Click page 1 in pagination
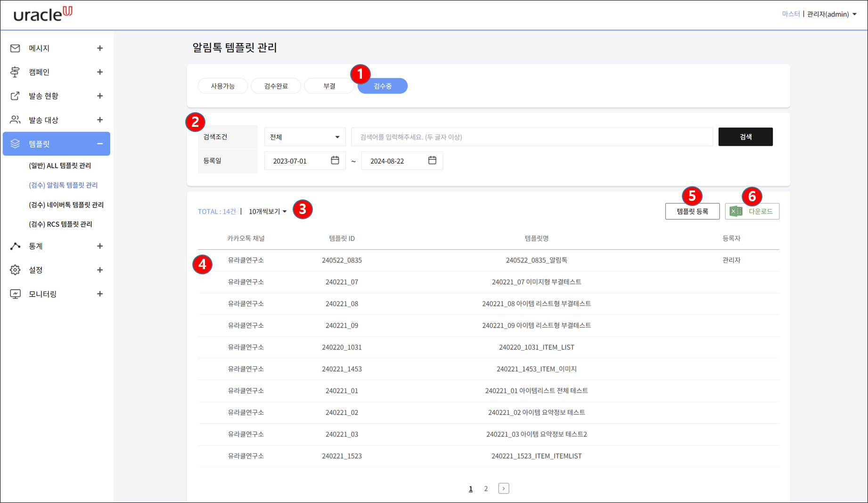 [x=470, y=488]
